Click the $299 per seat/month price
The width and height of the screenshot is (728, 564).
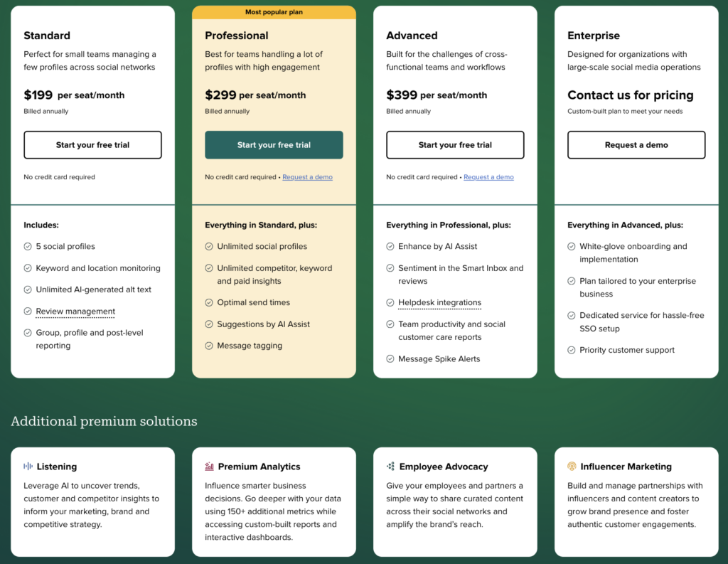[x=255, y=95]
